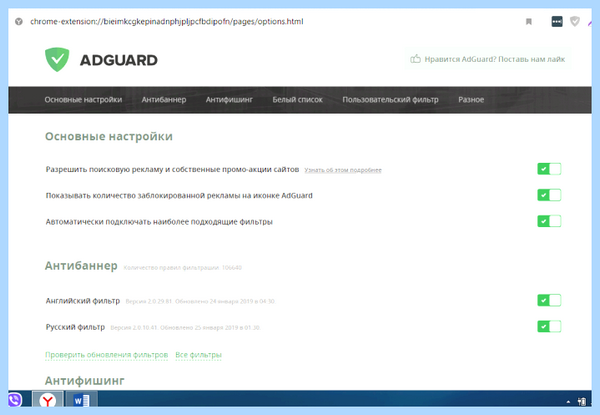Open the Пользовательский фильтр nav tab

click(x=390, y=100)
